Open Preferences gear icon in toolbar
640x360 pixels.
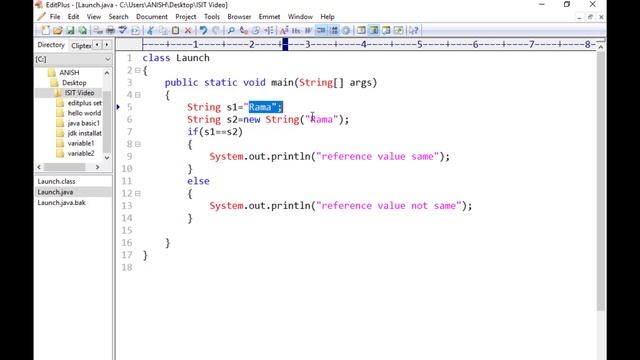[346, 30]
